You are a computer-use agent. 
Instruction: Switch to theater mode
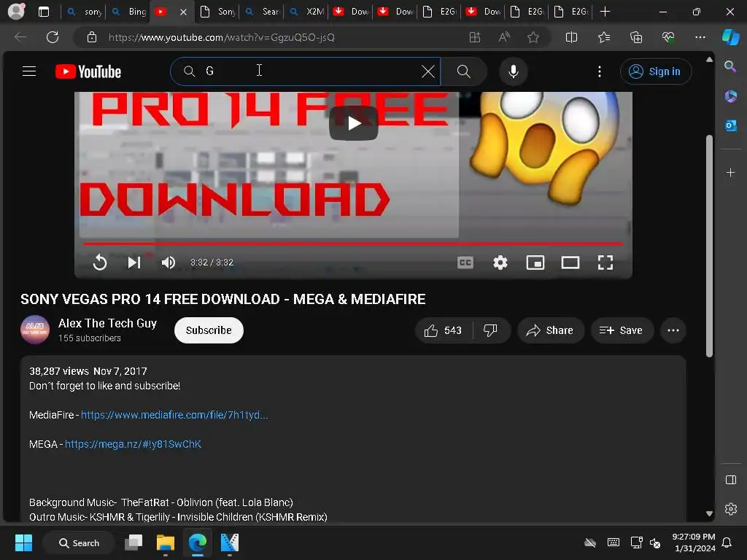click(570, 262)
